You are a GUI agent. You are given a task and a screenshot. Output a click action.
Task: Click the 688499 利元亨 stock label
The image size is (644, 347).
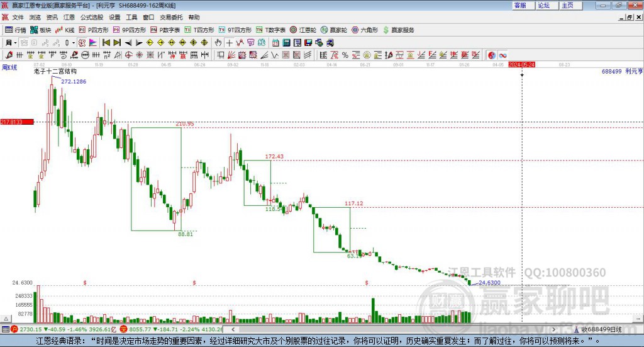tap(622, 71)
